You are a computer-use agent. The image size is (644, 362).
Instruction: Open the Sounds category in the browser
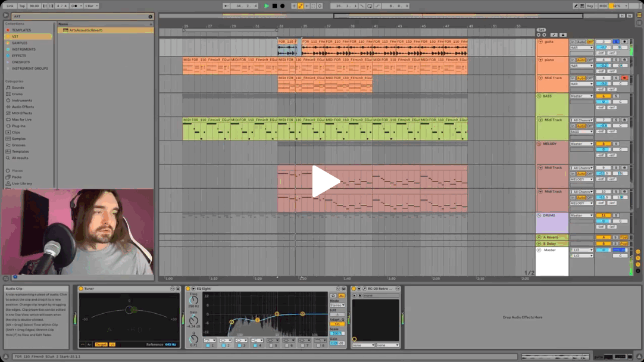click(18, 88)
